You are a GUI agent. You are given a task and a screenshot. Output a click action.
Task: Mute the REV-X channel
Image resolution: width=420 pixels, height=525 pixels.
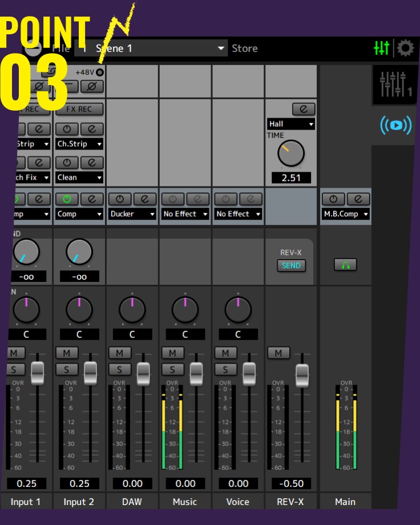point(278,353)
